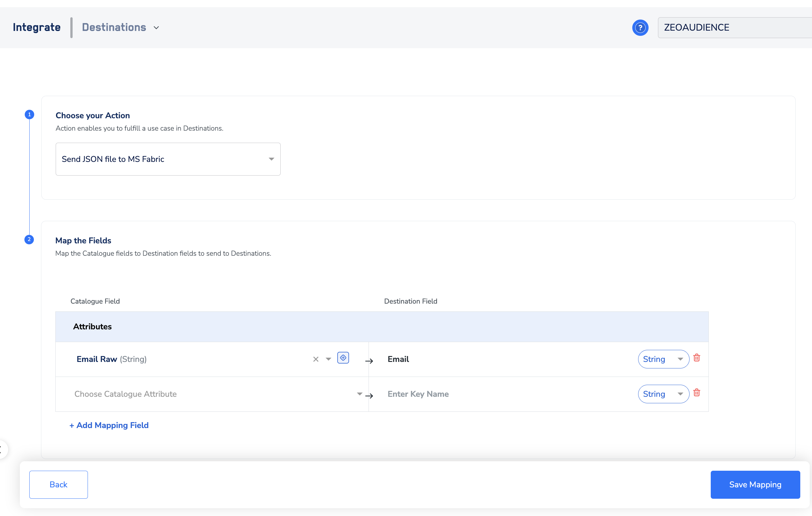The width and height of the screenshot is (812, 516).
Task: Open transformation icon next to Email Raw
Action: click(343, 358)
